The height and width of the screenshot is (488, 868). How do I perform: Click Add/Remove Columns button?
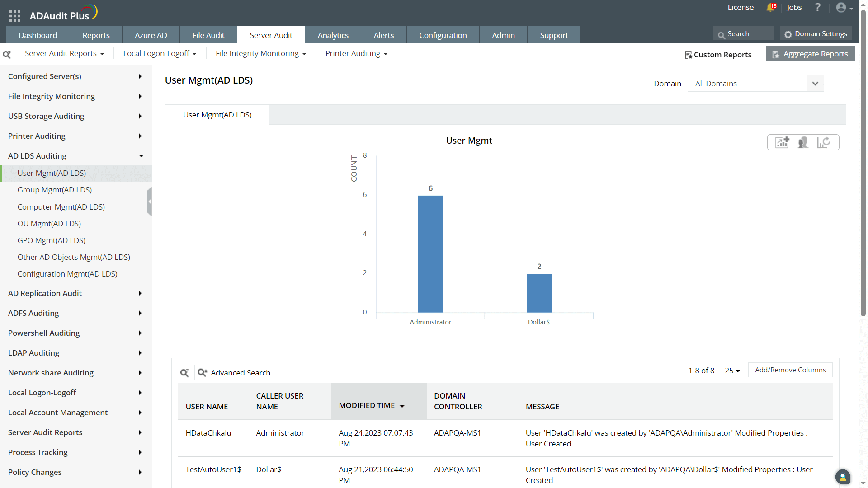(790, 370)
